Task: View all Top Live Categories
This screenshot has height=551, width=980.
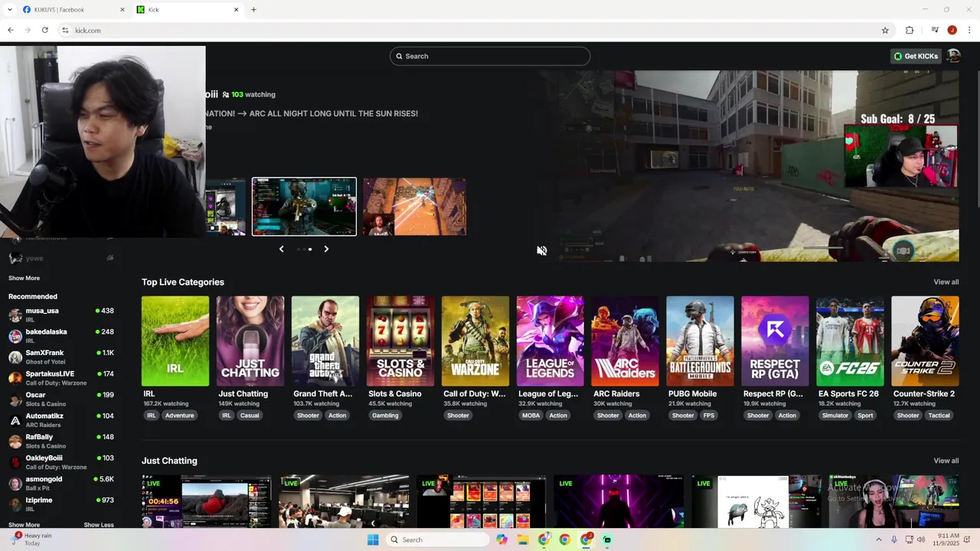Action: tap(946, 282)
